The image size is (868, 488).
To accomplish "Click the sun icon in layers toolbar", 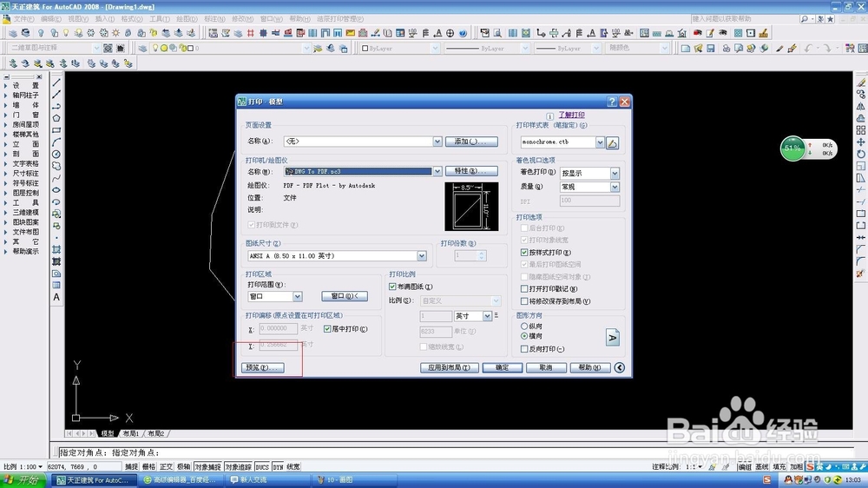I will 115,33.
